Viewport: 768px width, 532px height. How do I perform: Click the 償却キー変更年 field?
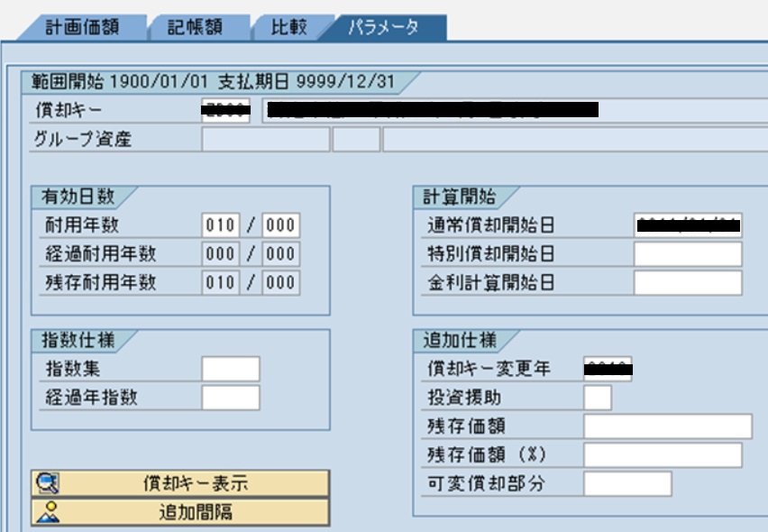[x=608, y=369]
